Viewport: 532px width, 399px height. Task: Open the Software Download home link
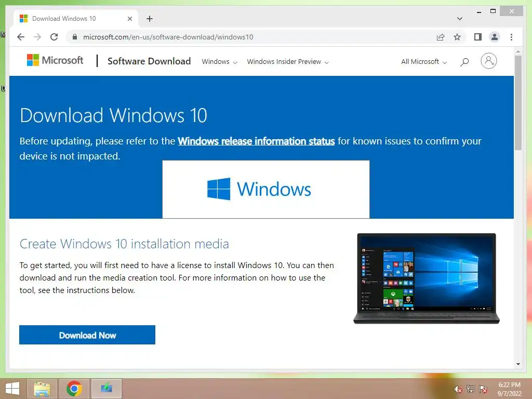click(149, 61)
